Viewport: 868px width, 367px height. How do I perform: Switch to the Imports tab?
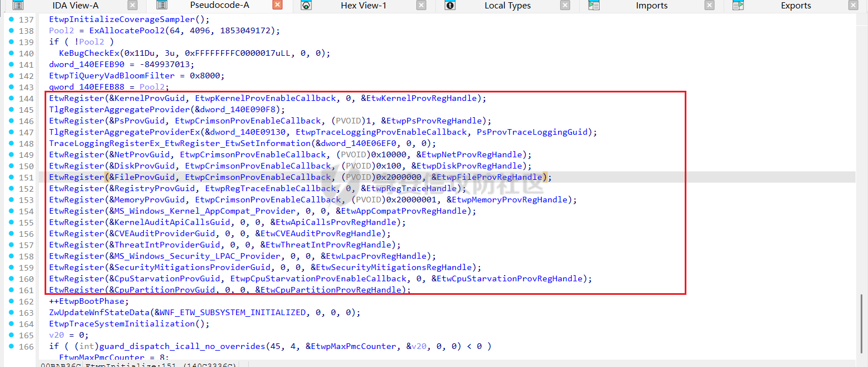pos(651,6)
